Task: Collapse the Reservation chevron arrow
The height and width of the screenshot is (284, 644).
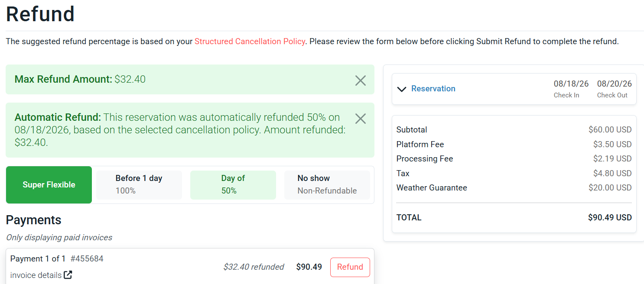Action: 402,89
